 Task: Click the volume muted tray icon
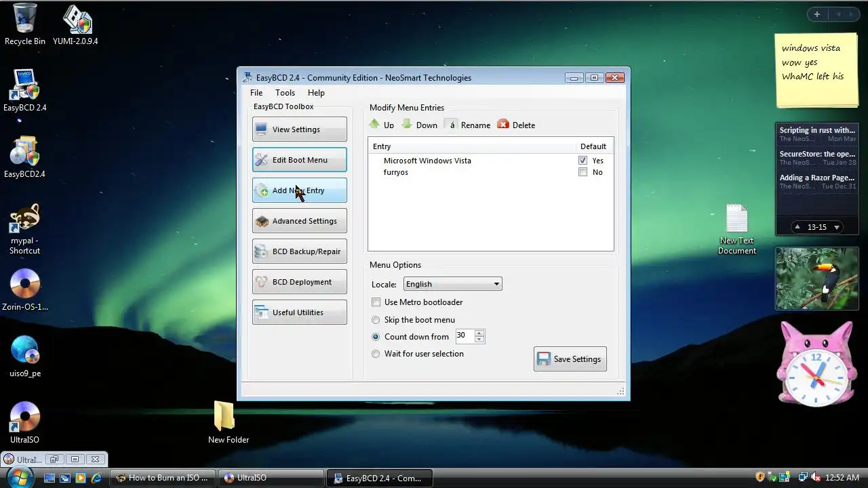click(815, 478)
